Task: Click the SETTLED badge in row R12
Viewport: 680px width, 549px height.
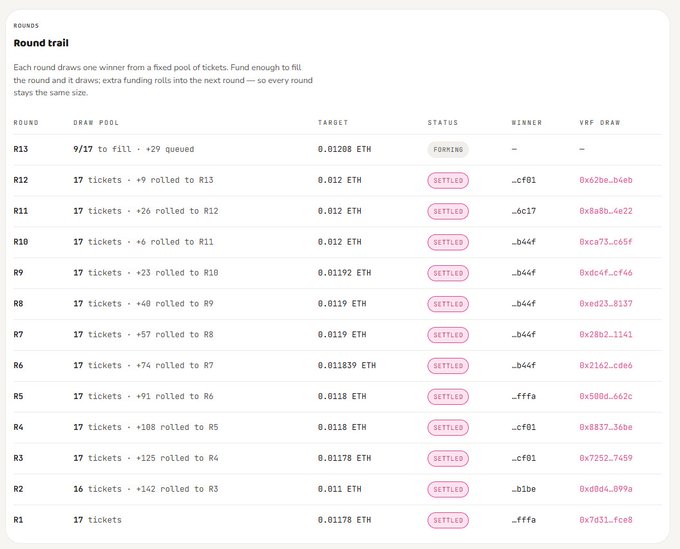Action: pyautogui.click(x=448, y=180)
